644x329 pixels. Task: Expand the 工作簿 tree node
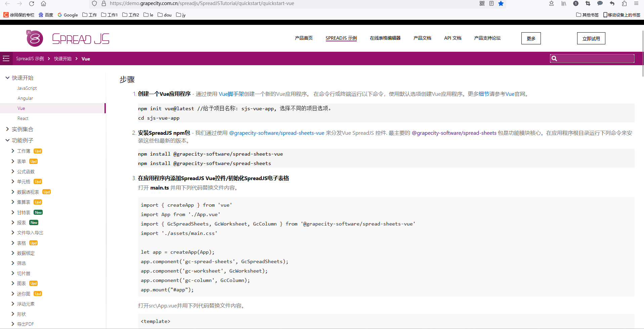point(13,151)
